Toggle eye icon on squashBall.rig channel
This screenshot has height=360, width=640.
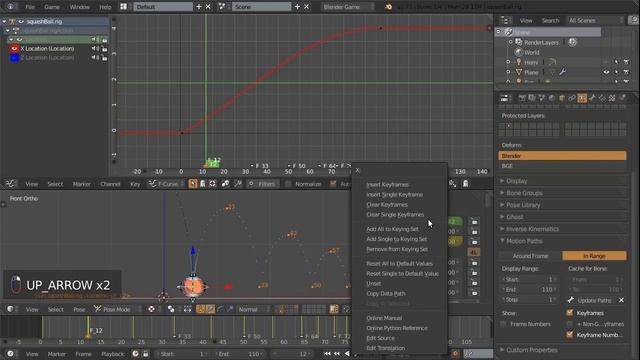click(x=20, y=21)
